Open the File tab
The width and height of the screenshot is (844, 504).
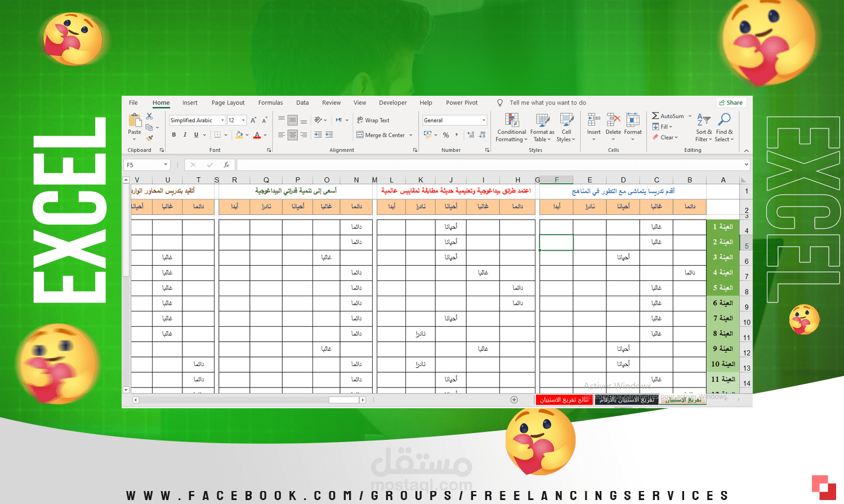[x=133, y=102]
